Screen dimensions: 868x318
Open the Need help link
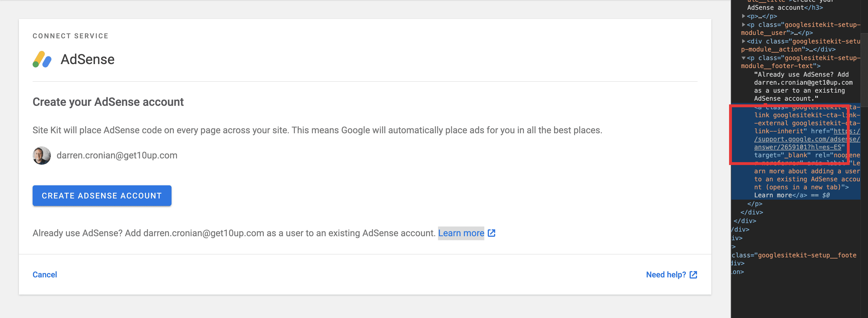[666, 275]
